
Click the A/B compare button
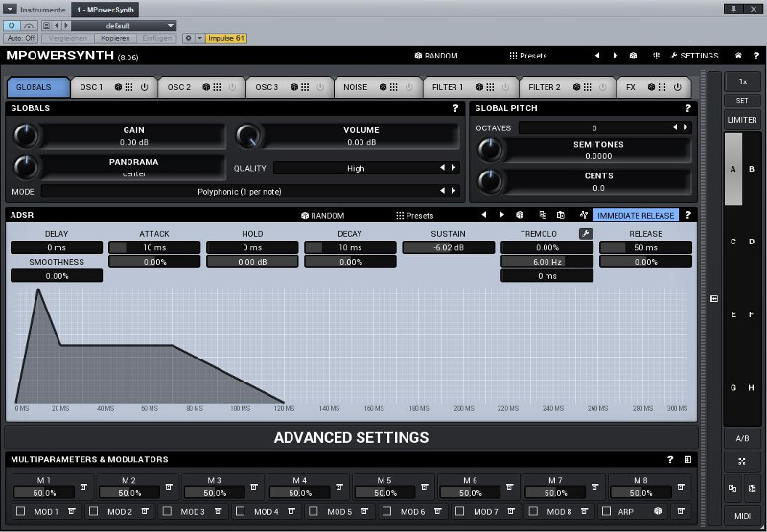(x=742, y=439)
